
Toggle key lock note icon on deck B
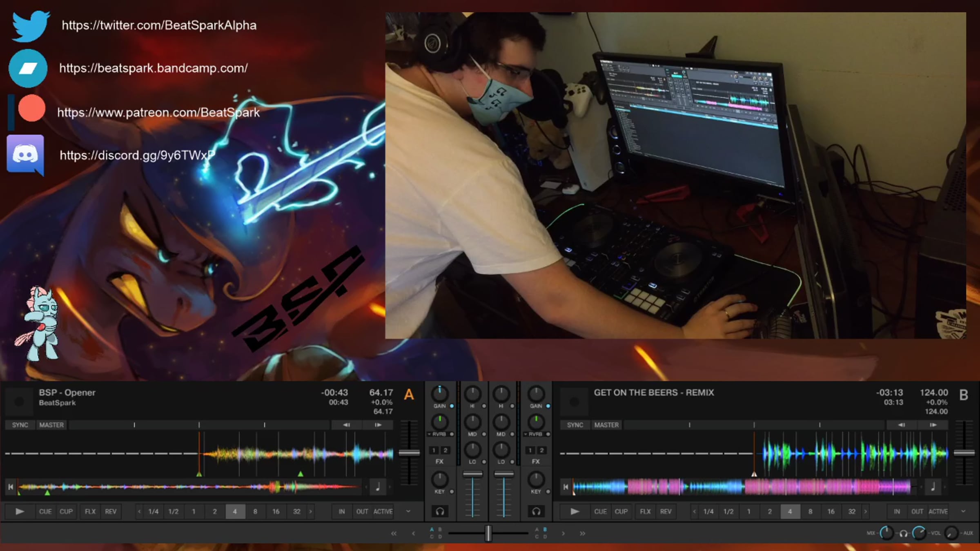[x=933, y=487]
